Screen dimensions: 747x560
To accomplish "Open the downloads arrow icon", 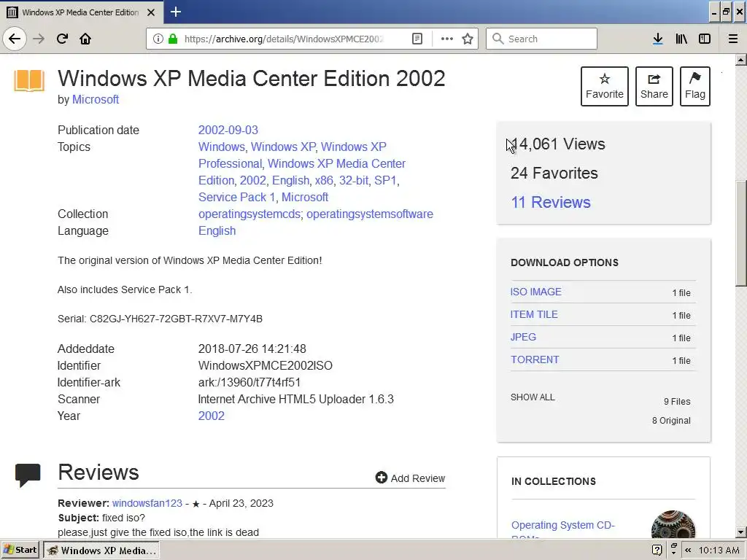I will pyautogui.click(x=658, y=39).
